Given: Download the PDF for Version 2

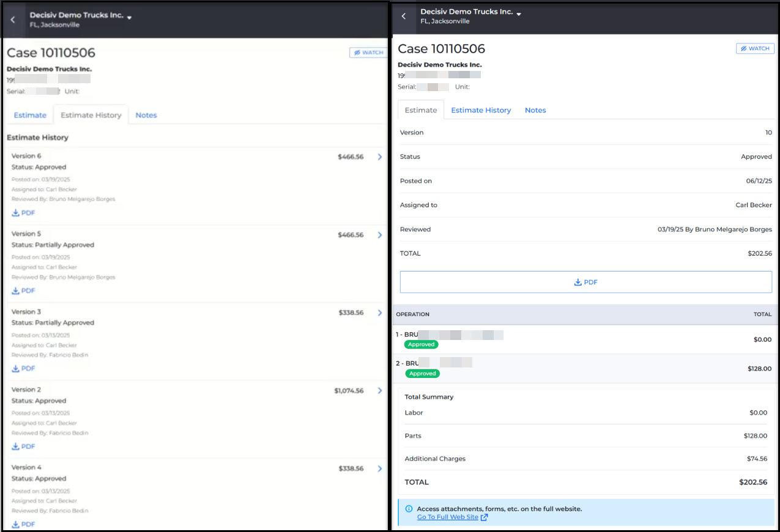Looking at the screenshot, I should coord(23,446).
